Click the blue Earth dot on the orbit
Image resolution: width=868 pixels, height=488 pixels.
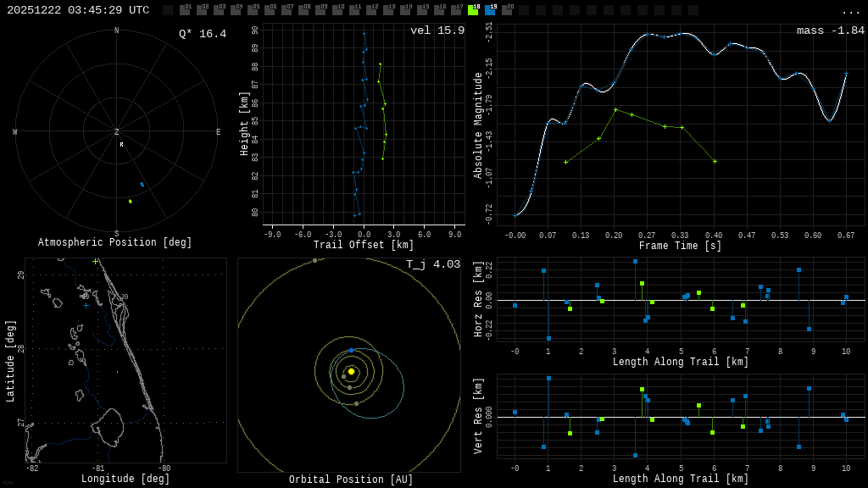[x=352, y=350]
